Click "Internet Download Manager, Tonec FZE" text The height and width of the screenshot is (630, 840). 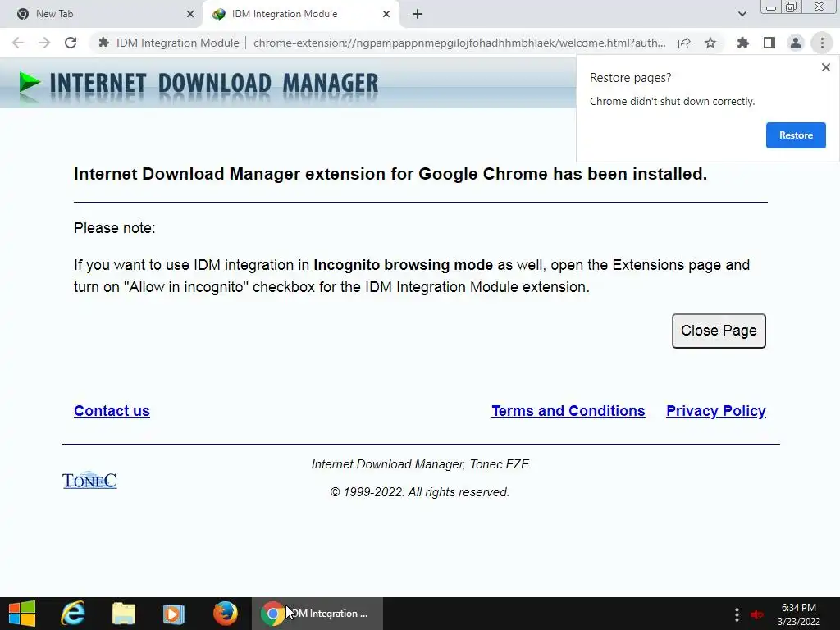click(x=420, y=464)
